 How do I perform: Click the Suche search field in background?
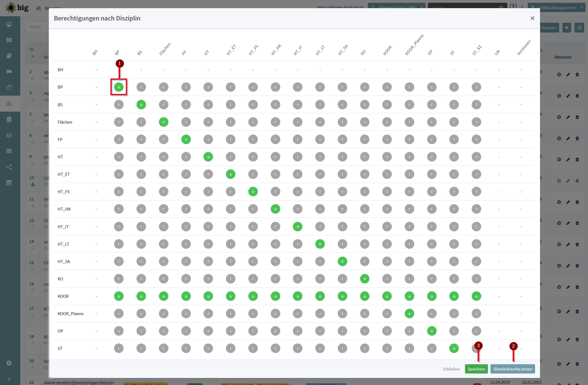point(38,27)
